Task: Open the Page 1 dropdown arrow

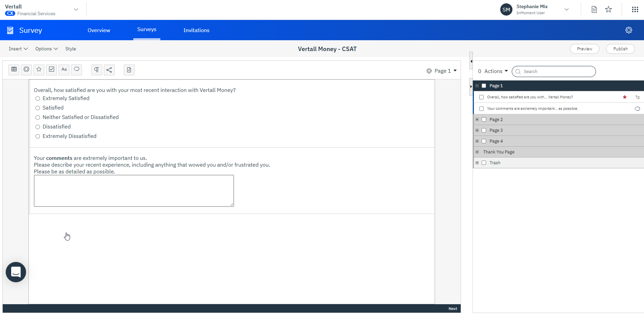Action: click(455, 71)
